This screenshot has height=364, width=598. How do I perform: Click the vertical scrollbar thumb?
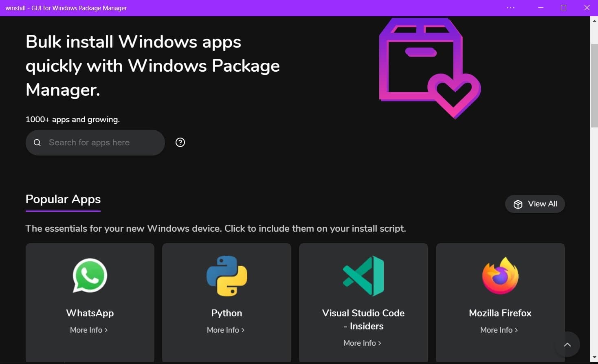point(594,86)
